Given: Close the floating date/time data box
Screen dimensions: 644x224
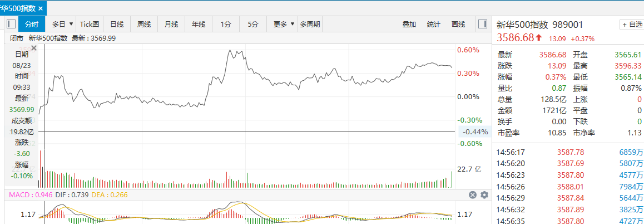Looking at the screenshot, I should [x=33, y=48].
